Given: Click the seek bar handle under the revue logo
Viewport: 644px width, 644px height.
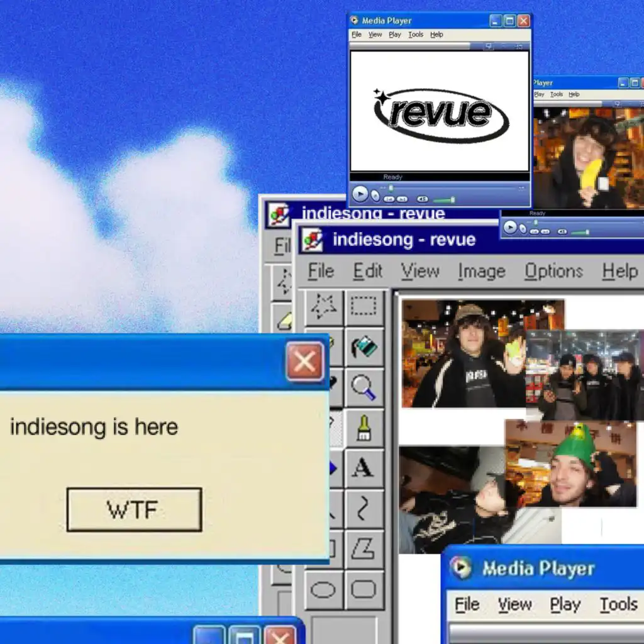Looking at the screenshot, I should coord(391,188).
